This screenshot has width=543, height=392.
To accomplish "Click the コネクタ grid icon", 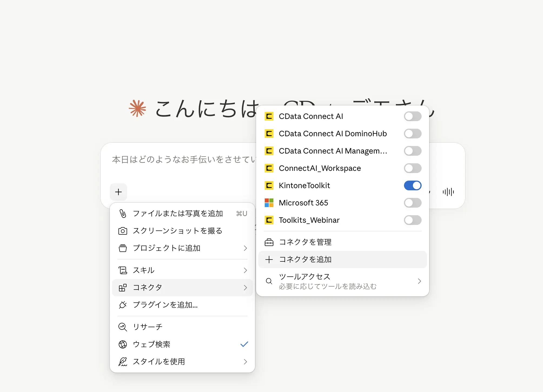I will click(x=123, y=287).
